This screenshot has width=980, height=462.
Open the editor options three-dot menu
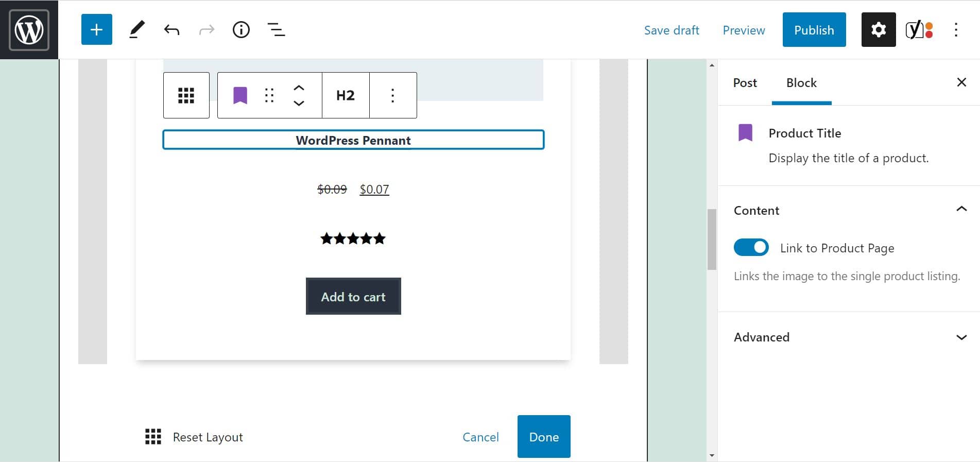click(x=956, y=30)
